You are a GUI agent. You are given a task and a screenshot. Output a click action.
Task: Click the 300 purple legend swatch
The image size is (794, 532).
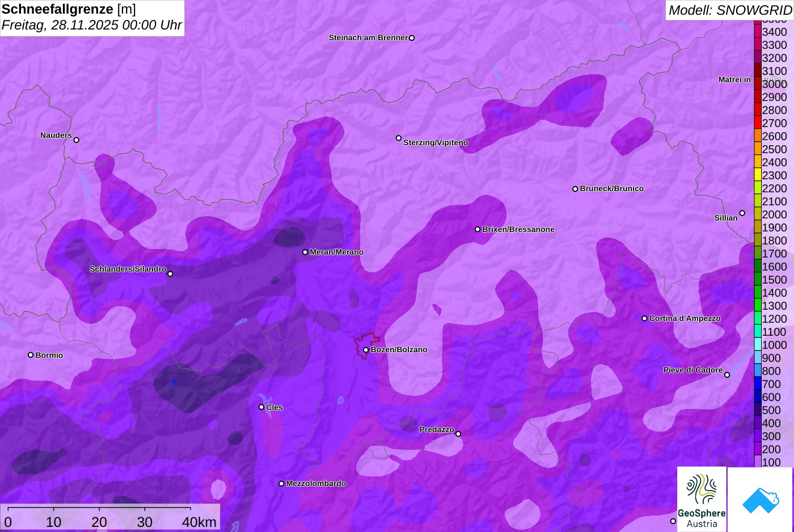[x=757, y=436]
